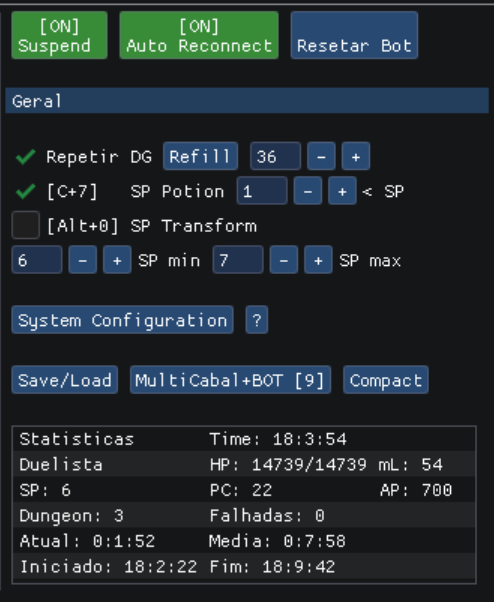Image resolution: width=494 pixels, height=602 pixels.
Task: Open System Configuration
Action: point(122,320)
